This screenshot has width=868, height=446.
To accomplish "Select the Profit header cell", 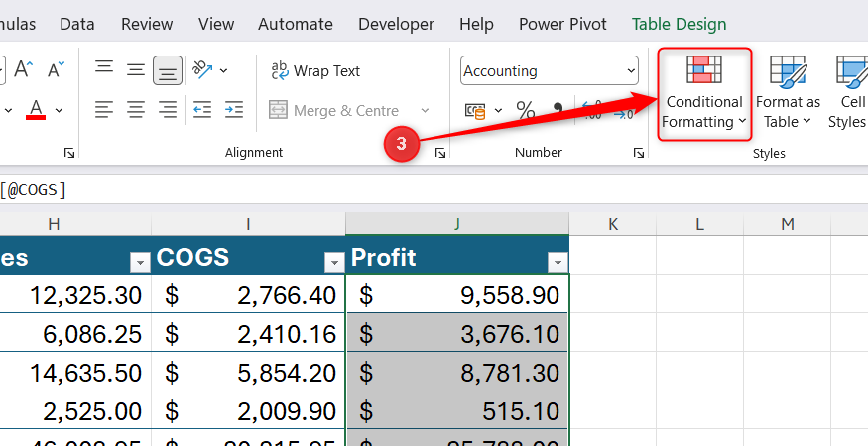I will point(457,255).
